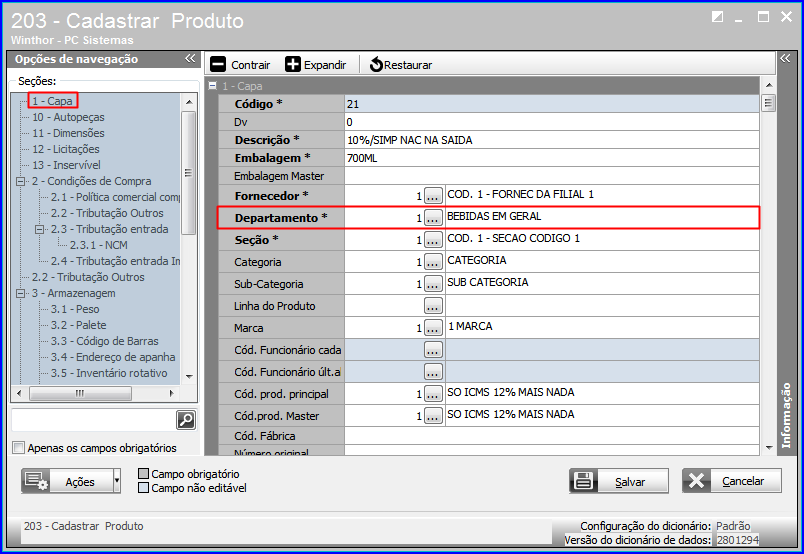This screenshot has height=554, width=804.
Task: Open Departamento lookup ellipsis button
Action: [x=433, y=217]
